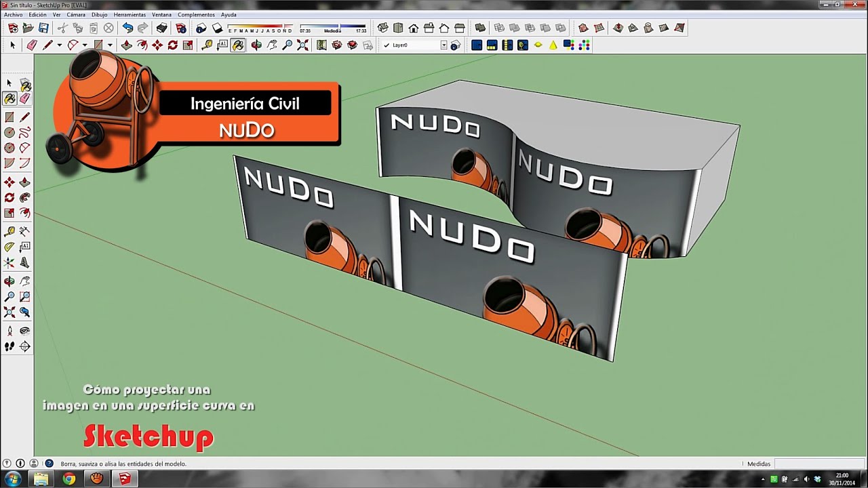Select the Move tool in top toolbar
This screenshot has width=868, height=488.
pyautogui.click(x=157, y=45)
